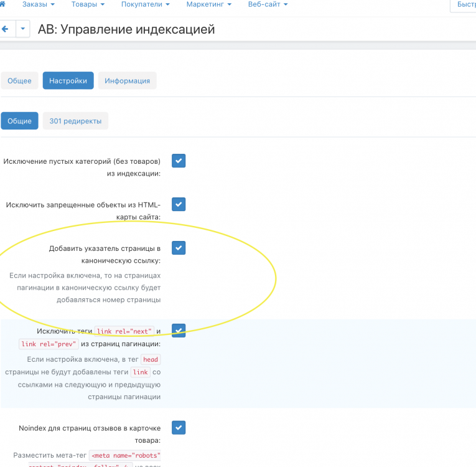Select the Настройки tab
The width and height of the screenshot is (476, 467).
[x=68, y=81]
